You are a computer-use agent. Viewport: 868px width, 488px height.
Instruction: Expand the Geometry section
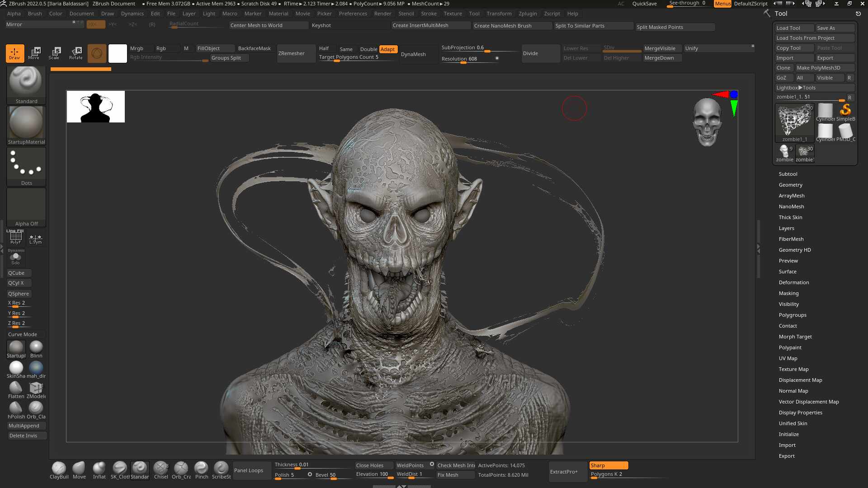tap(791, 185)
